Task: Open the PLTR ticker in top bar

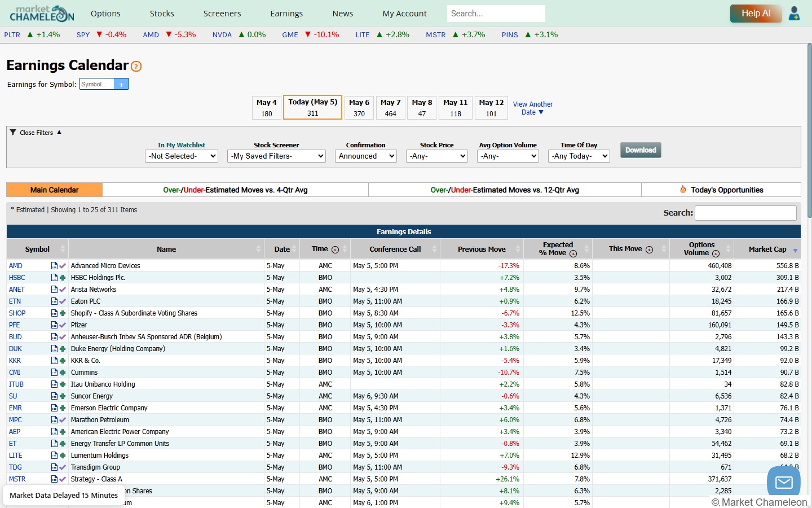Action: (12, 34)
